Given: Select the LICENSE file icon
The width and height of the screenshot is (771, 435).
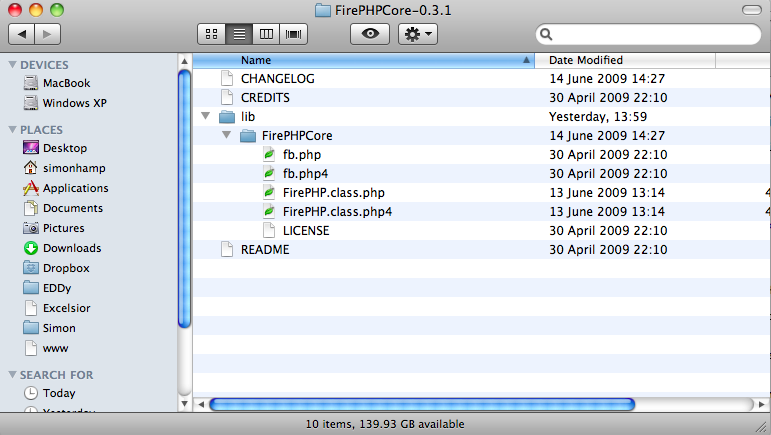Looking at the screenshot, I should (268, 231).
